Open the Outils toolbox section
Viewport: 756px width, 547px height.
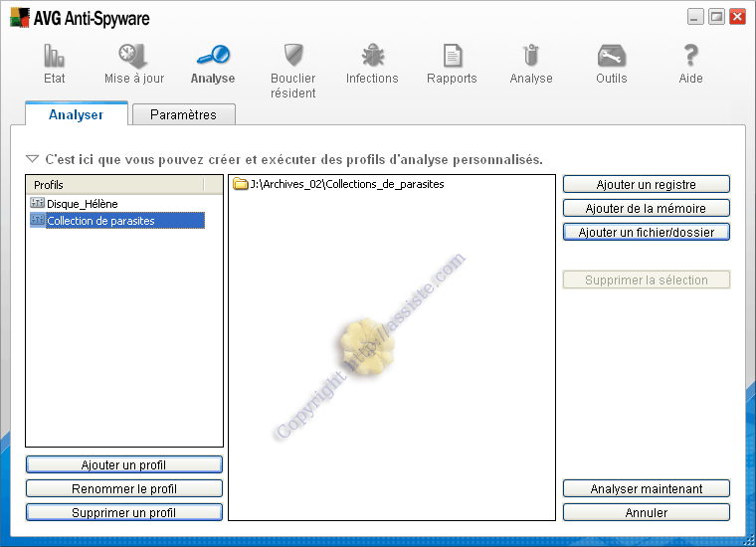pos(612,64)
